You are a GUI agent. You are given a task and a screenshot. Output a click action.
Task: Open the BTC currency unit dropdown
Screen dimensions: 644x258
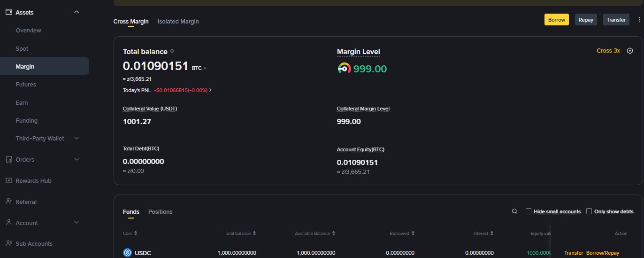(199, 68)
